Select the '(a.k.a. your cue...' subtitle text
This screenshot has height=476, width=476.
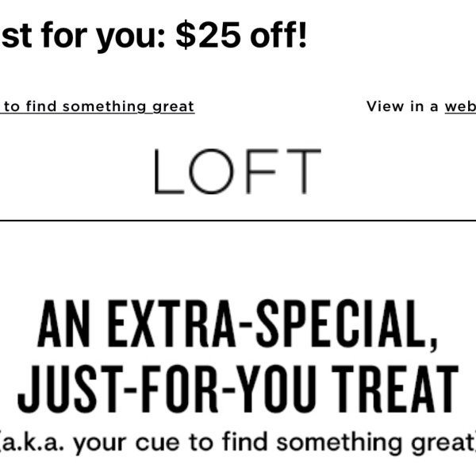pyautogui.click(x=238, y=443)
